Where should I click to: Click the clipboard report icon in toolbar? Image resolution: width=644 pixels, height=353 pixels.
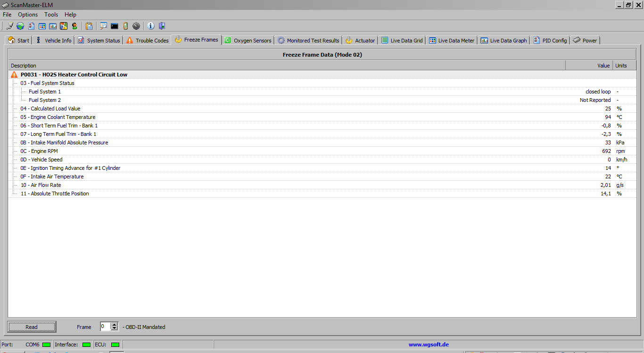pyautogui.click(x=89, y=26)
